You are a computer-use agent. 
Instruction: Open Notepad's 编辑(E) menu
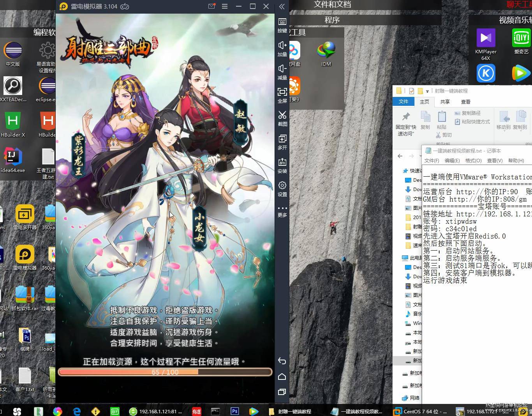(452, 161)
